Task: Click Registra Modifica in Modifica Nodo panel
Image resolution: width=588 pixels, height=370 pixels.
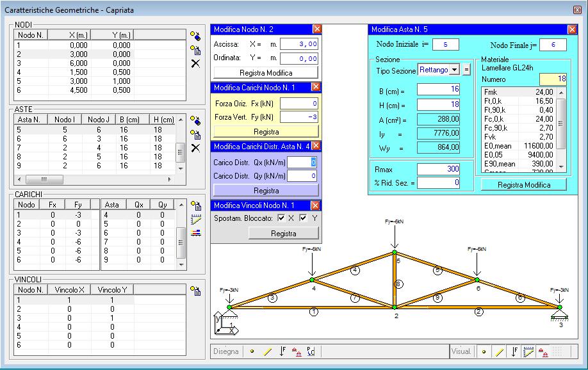Action: pos(266,73)
